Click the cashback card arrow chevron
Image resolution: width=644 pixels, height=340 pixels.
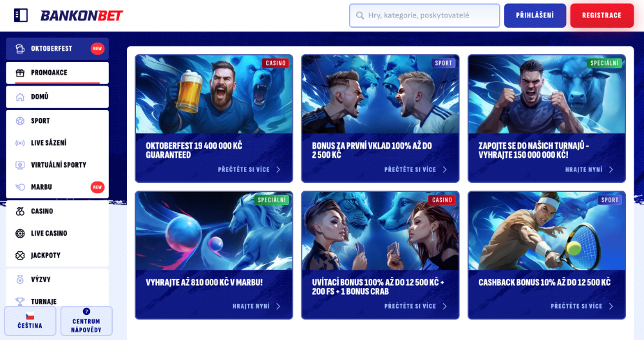[611, 307]
